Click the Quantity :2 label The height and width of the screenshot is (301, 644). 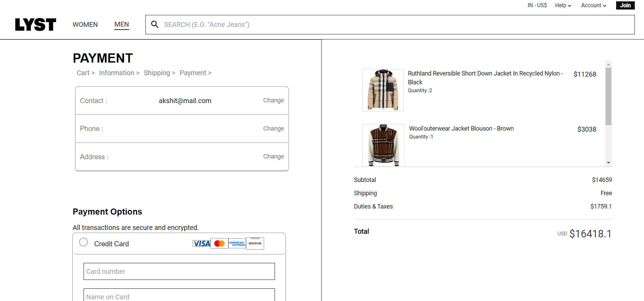click(x=420, y=90)
